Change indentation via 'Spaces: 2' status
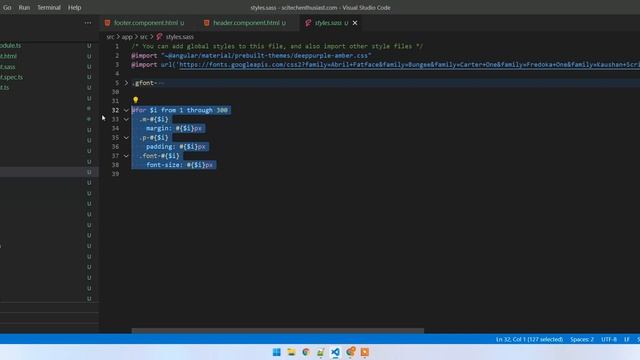Viewport: 640px width, 360px height. pos(582,339)
